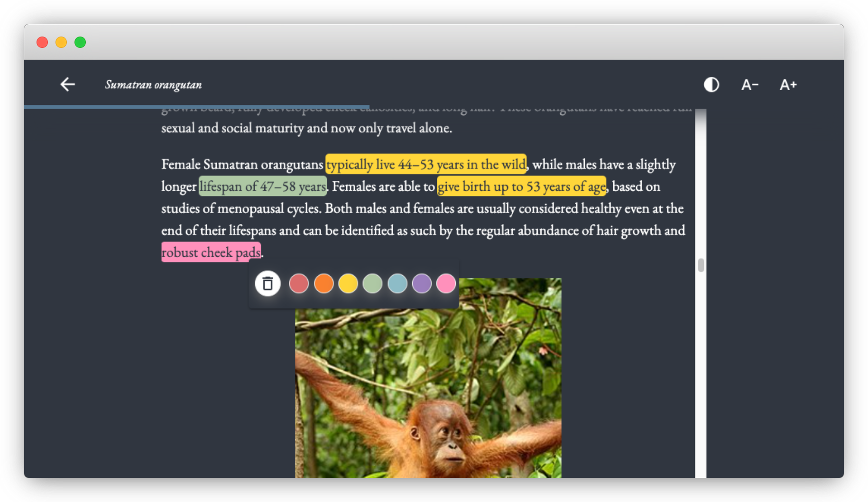868x502 pixels.
Task: Select green highlight 'lifespan of 47–58 years'
Action: point(263,186)
